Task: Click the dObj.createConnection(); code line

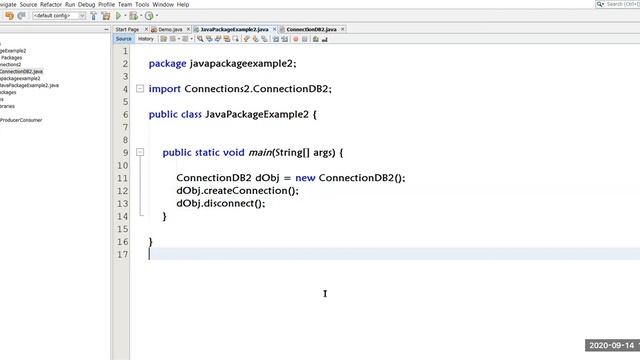Action: [237, 191]
